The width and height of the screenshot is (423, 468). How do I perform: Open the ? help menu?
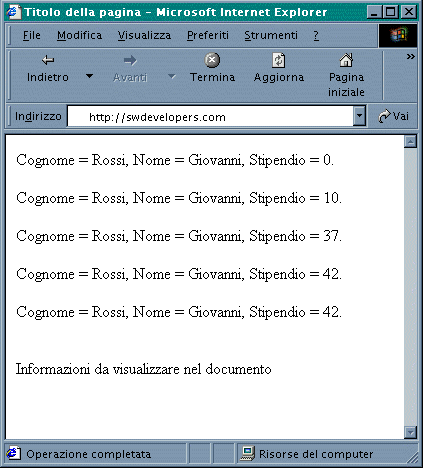[316, 35]
